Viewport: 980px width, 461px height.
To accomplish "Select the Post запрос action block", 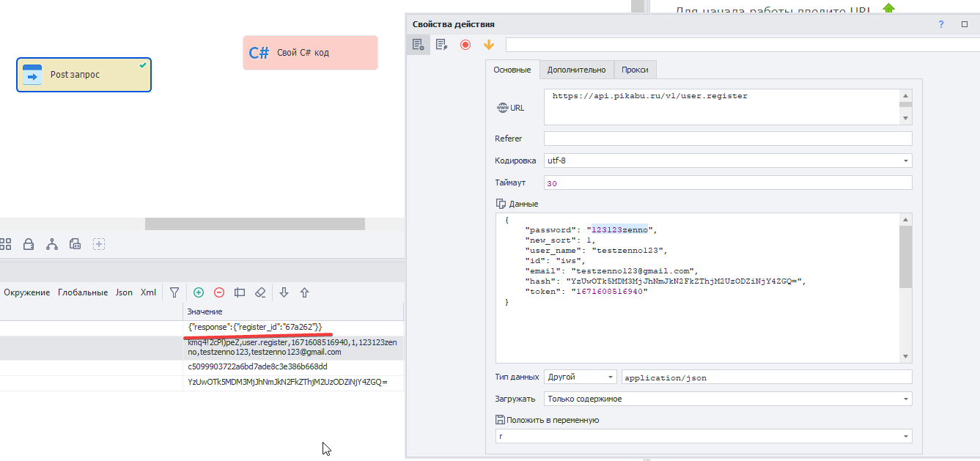I will tap(84, 75).
